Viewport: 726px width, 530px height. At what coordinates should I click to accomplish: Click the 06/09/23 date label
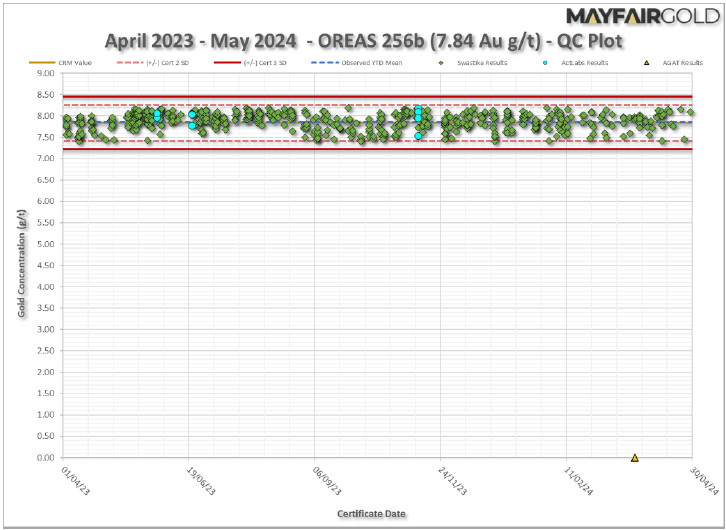tap(327, 480)
